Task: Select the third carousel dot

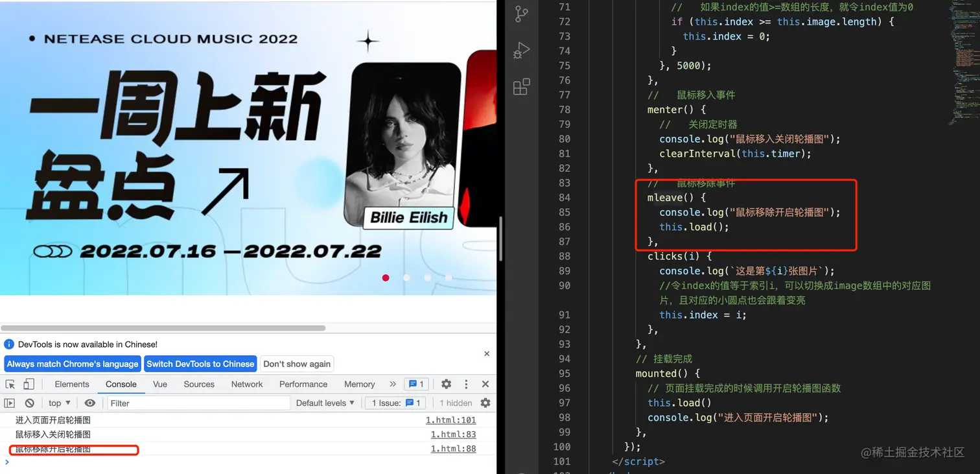Action: pos(427,278)
